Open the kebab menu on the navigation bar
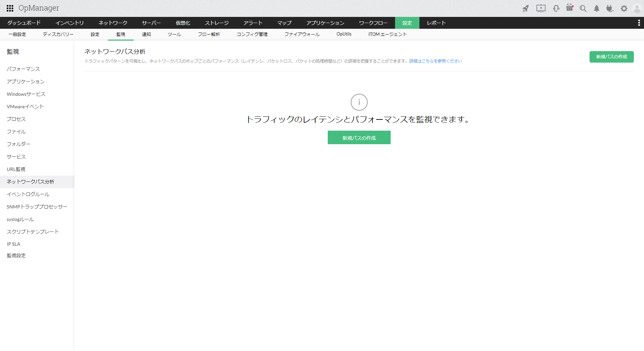Image resolution: width=644 pixels, height=351 pixels. click(x=639, y=23)
